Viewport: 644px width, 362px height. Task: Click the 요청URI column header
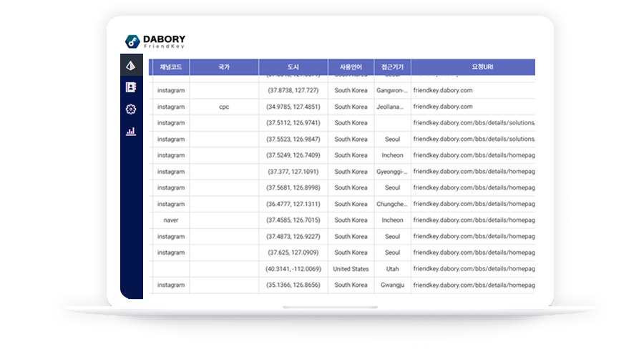coord(472,67)
